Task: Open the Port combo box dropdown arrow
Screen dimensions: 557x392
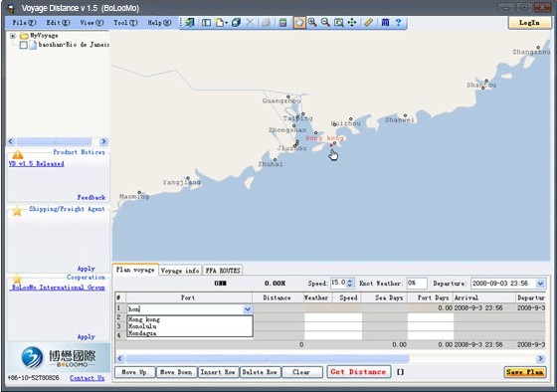Action: pyautogui.click(x=248, y=309)
